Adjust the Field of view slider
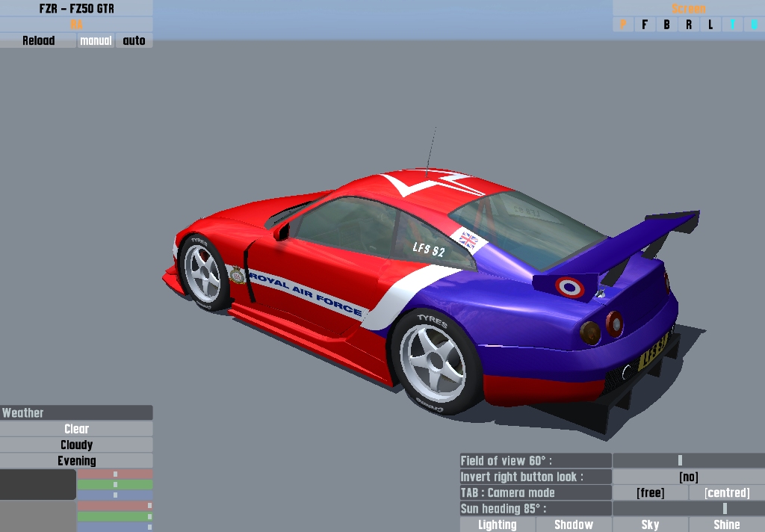Viewport: 765px width, 532px height. 688,460
